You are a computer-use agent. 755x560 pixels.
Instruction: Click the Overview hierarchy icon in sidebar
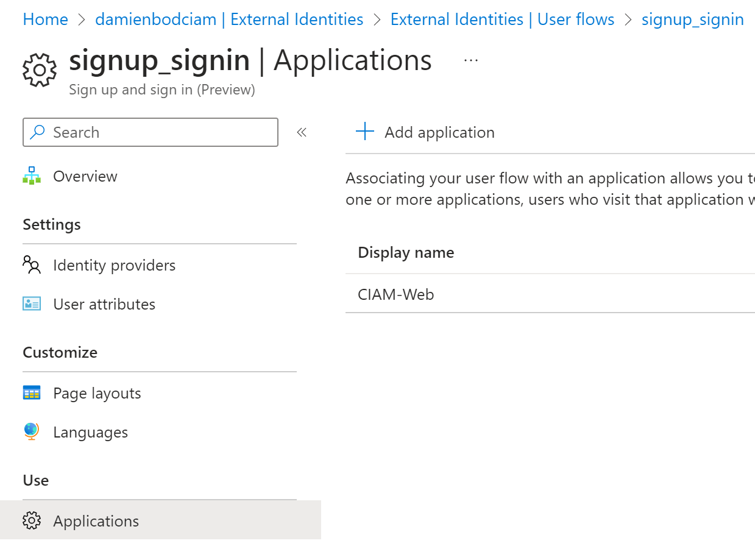32,176
